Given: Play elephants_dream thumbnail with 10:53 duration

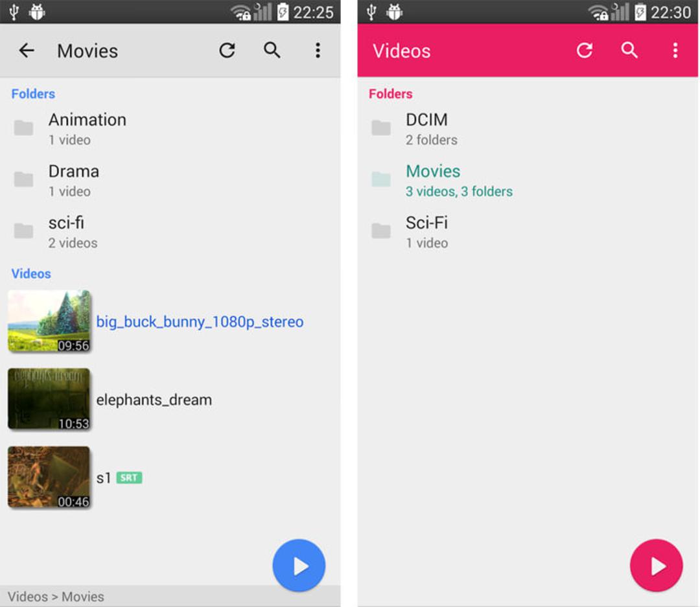Looking at the screenshot, I should point(49,399).
